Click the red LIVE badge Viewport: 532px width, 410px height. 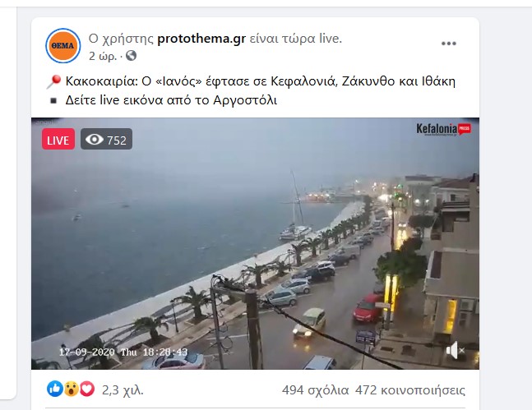(58, 139)
